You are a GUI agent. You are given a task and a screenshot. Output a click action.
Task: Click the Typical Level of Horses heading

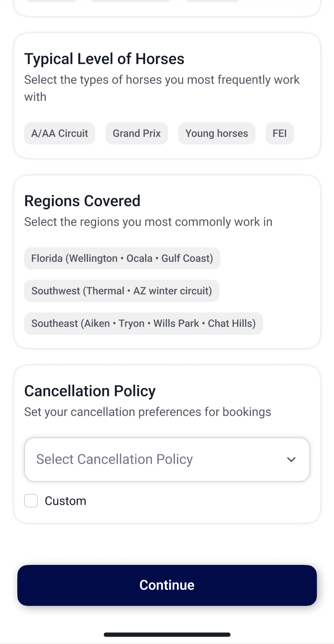104,59
